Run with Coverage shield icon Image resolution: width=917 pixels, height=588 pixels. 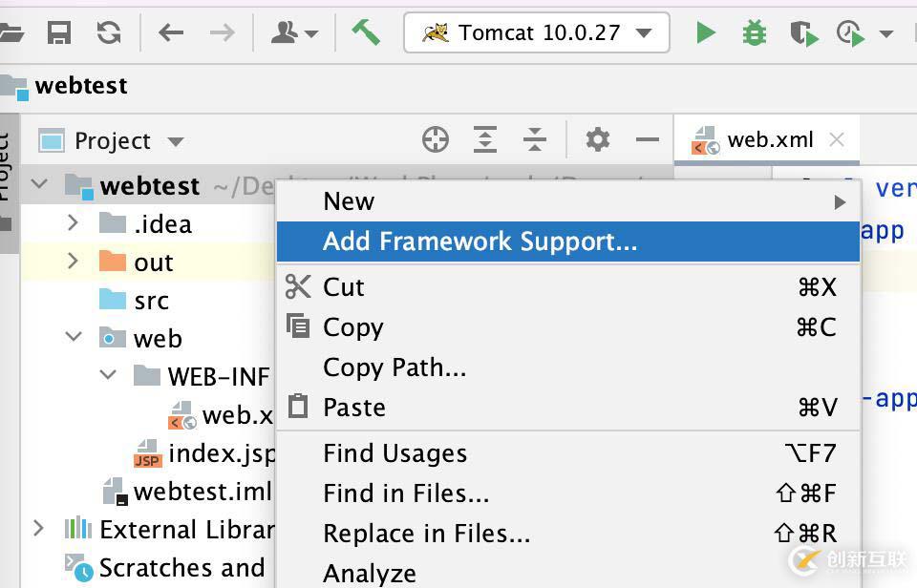[x=804, y=33]
